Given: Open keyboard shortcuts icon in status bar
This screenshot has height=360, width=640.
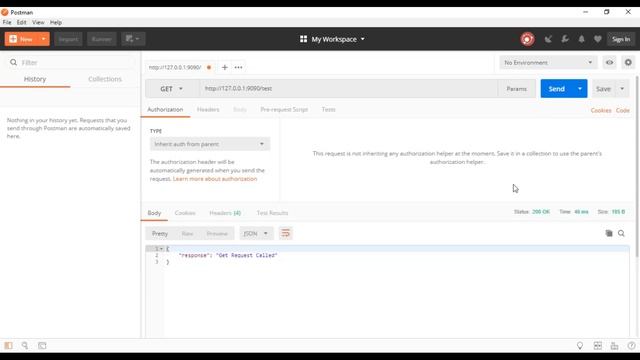Looking at the screenshot, I should [614, 346].
